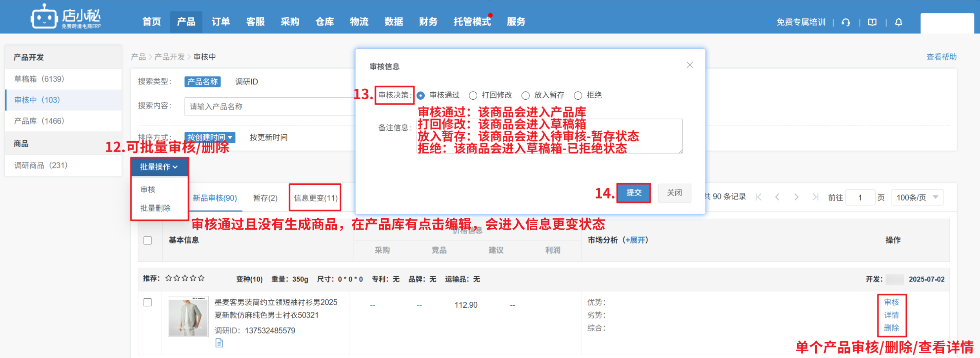This screenshot has height=358, width=980.
Task: Go to the next page arrow
Action: (796, 197)
